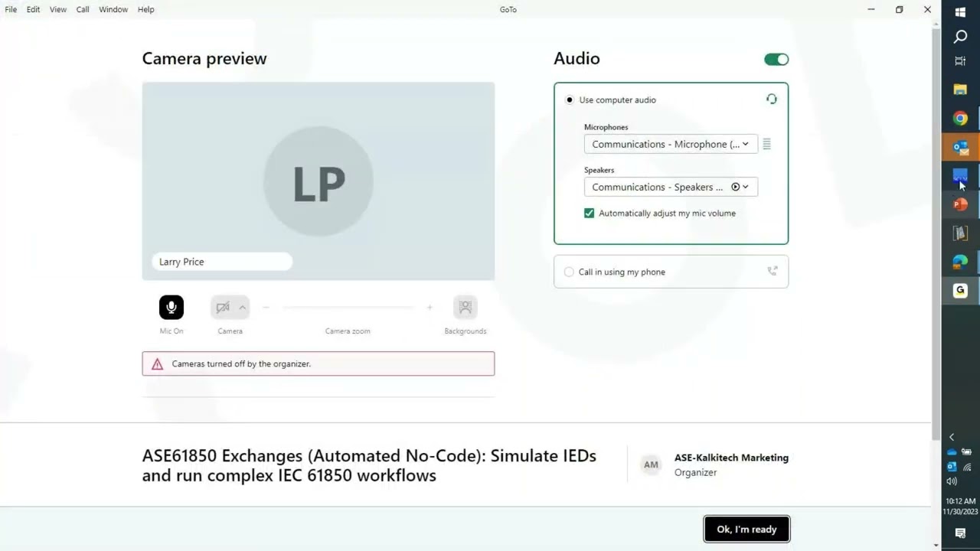Toggle the Audio on/off switch
Screen dimensions: 980x551
tap(776, 59)
